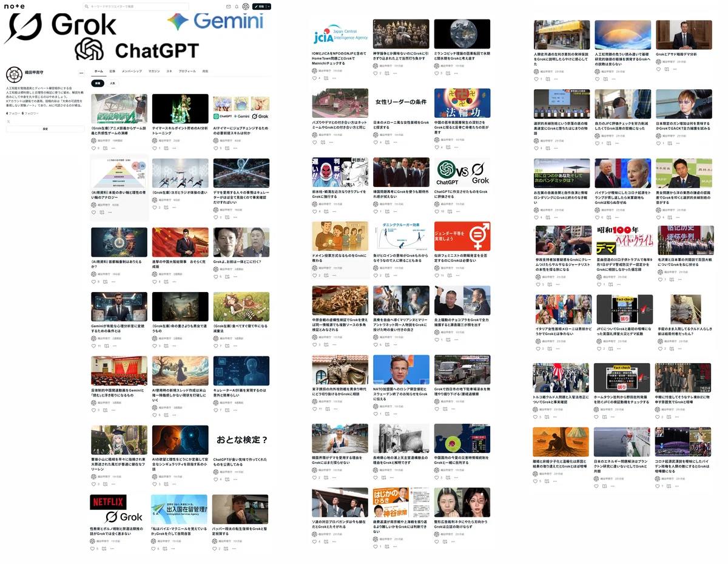This screenshot has width=728, height=564.
Task: Open more options for IOMとJICA article
Action: pyautogui.click(x=334, y=78)
